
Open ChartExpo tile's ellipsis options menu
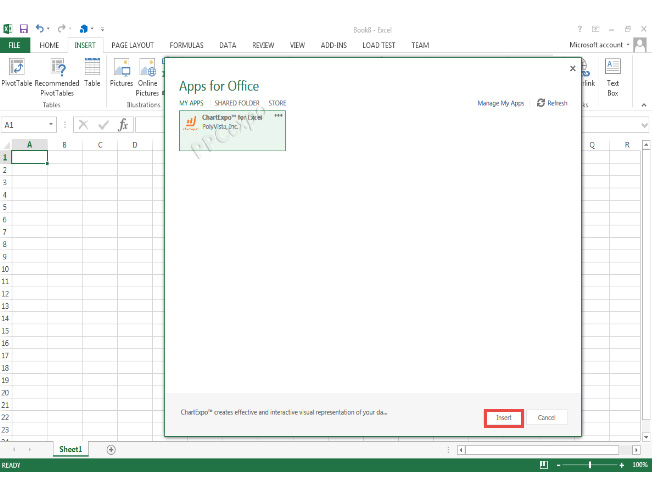point(278,116)
